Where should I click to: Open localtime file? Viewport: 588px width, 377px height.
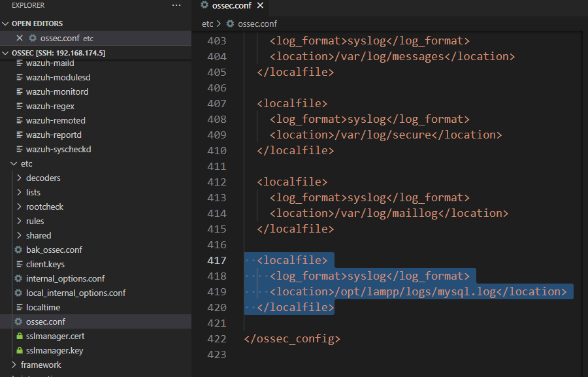(43, 307)
